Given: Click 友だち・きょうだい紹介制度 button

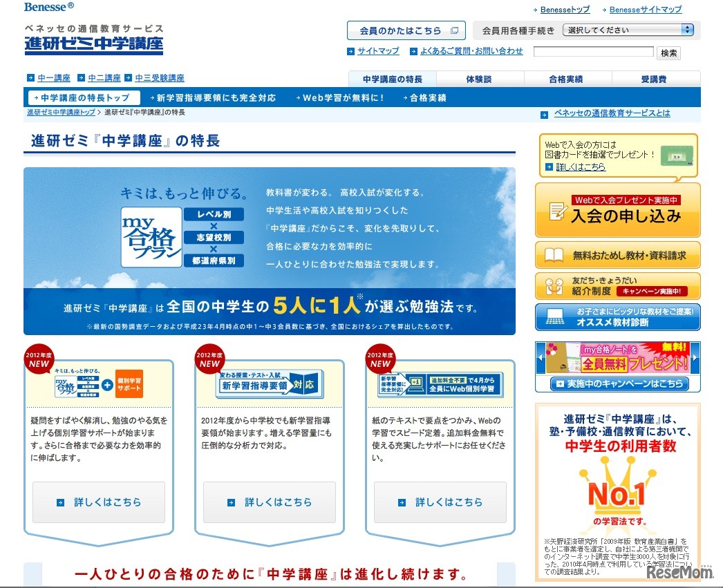Looking at the screenshot, I should 617,286.
